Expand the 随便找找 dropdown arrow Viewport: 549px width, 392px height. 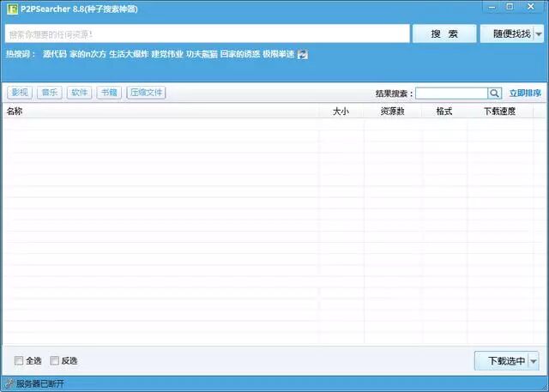tap(539, 34)
